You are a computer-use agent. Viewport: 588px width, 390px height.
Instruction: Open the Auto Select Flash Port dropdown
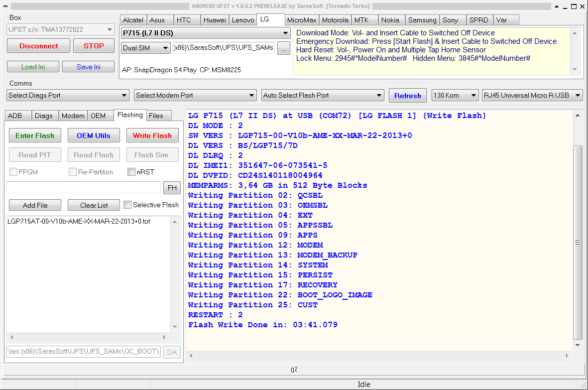[x=323, y=95]
